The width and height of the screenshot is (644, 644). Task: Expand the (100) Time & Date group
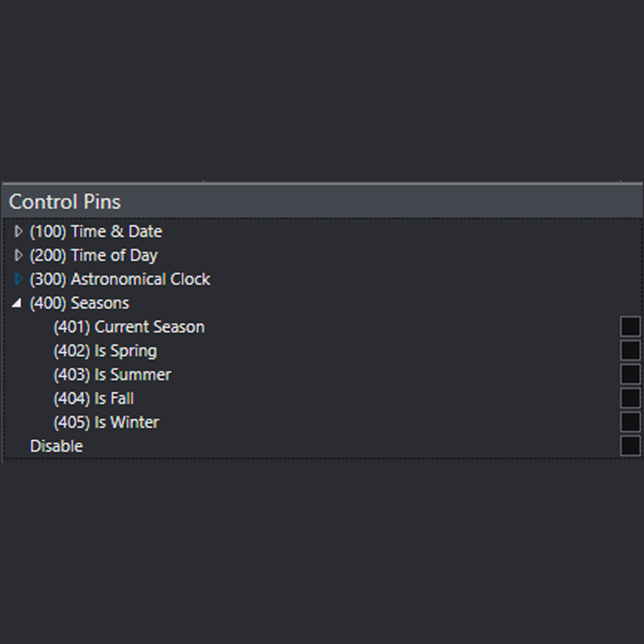point(18,231)
